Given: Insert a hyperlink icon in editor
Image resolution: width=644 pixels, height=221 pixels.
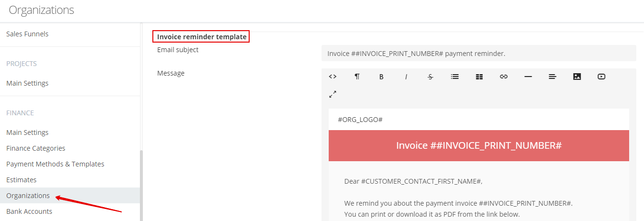Looking at the screenshot, I should point(504,77).
